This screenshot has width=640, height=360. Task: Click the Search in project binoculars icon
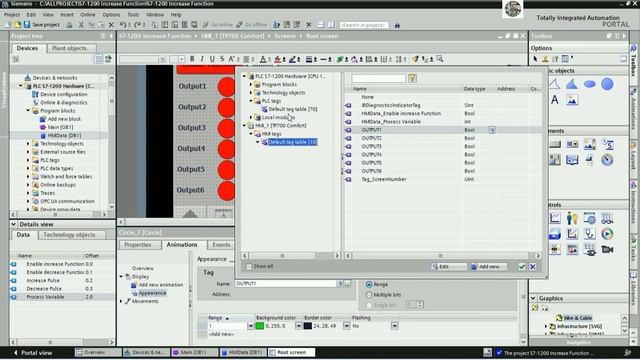pyautogui.click(x=397, y=25)
